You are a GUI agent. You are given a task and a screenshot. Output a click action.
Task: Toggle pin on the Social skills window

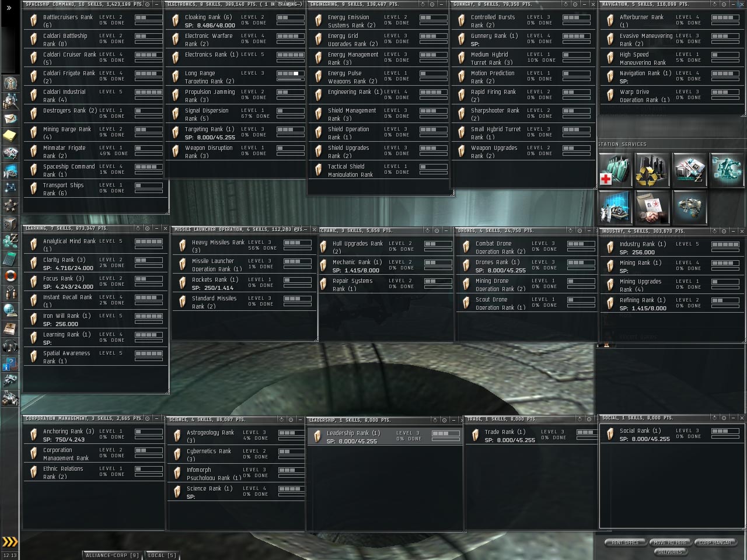click(714, 418)
